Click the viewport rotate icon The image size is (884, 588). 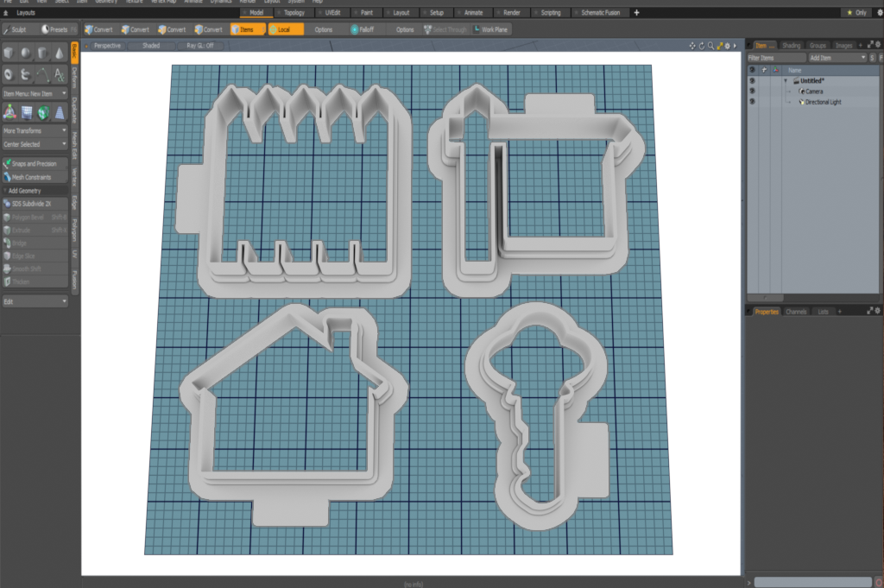702,46
